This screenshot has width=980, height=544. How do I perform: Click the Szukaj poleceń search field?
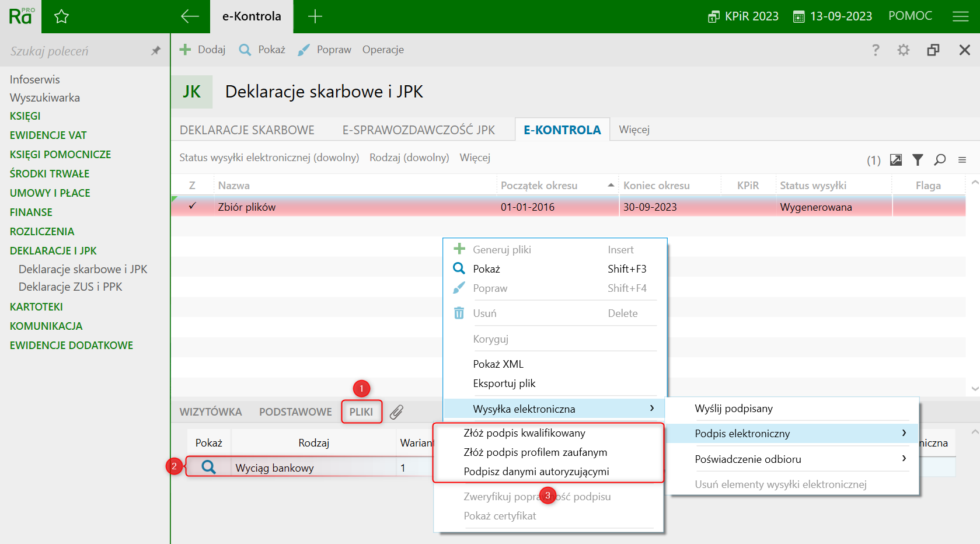[x=76, y=51]
